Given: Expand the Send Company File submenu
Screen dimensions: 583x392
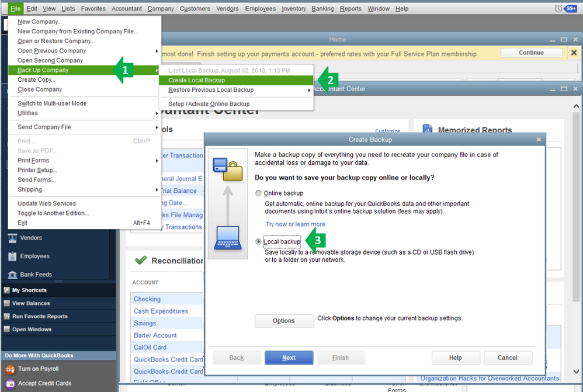Looking at the screenshot, I should pos(157,127).
